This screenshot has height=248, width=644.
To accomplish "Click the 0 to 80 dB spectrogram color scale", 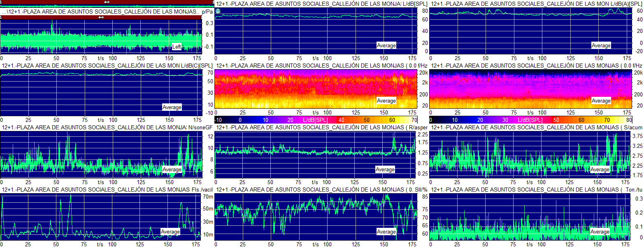I will click(531, 119).
